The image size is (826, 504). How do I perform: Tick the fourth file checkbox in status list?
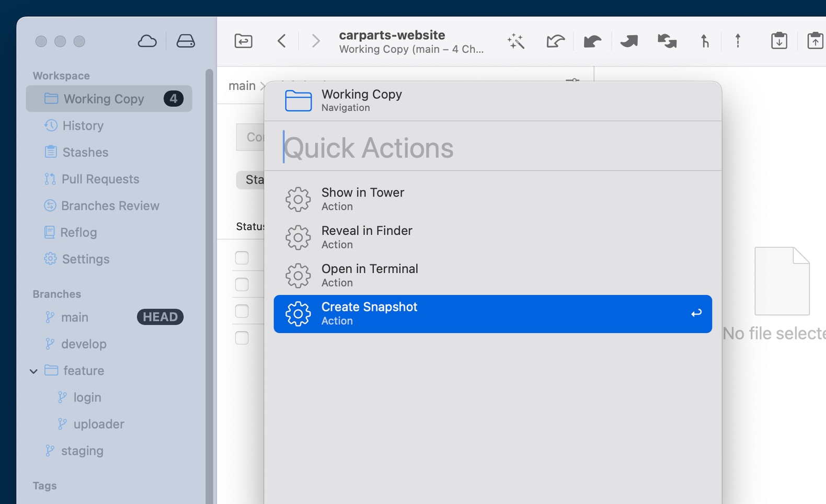[242, 338]
